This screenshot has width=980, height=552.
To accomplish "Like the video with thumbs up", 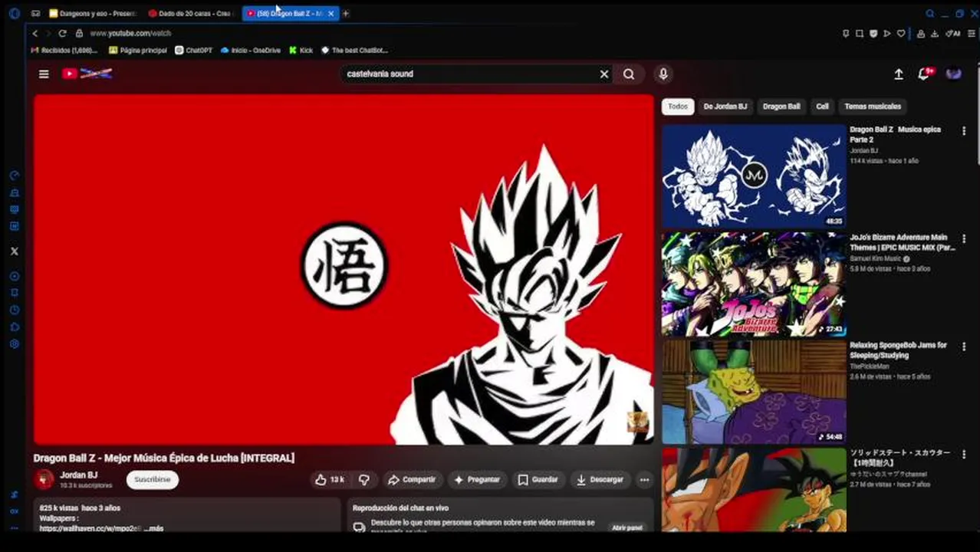I will coord(330,479).
